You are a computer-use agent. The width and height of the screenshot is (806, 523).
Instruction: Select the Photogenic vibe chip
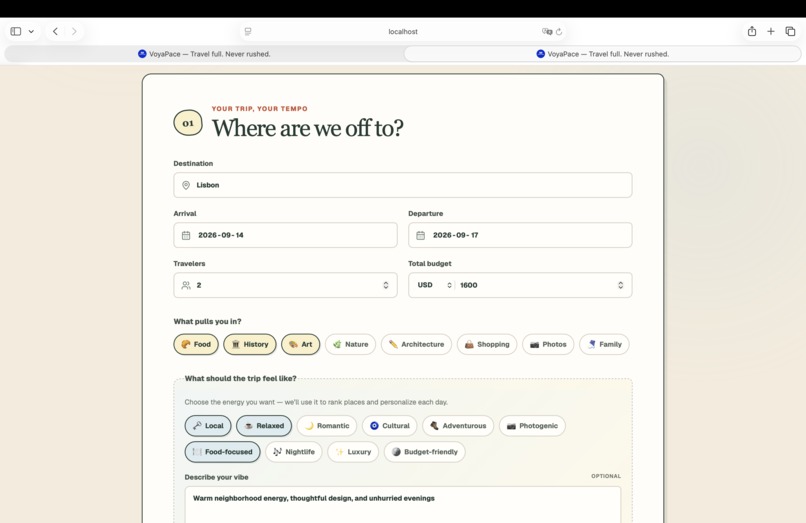point(532,426)
